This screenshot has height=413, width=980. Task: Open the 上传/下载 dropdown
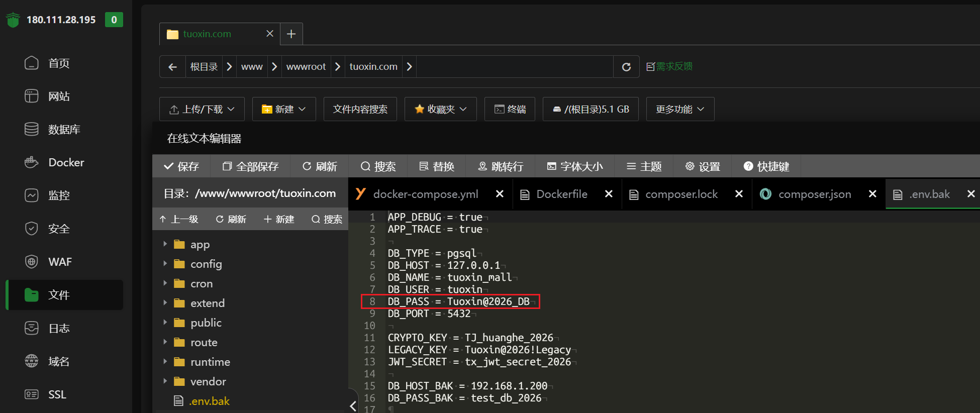pyautogui.click(x=202, y=109)
